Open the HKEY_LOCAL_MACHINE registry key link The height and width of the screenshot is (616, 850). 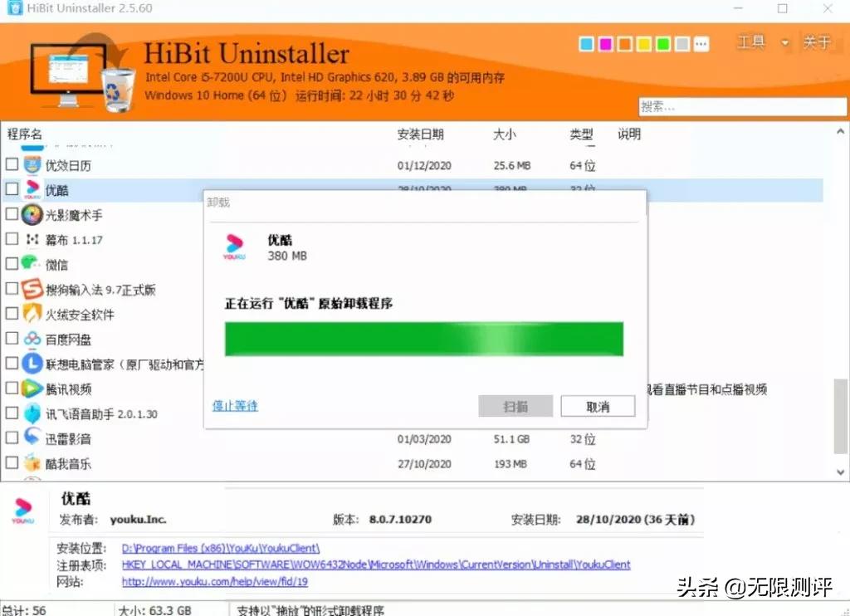coord(376,565)
